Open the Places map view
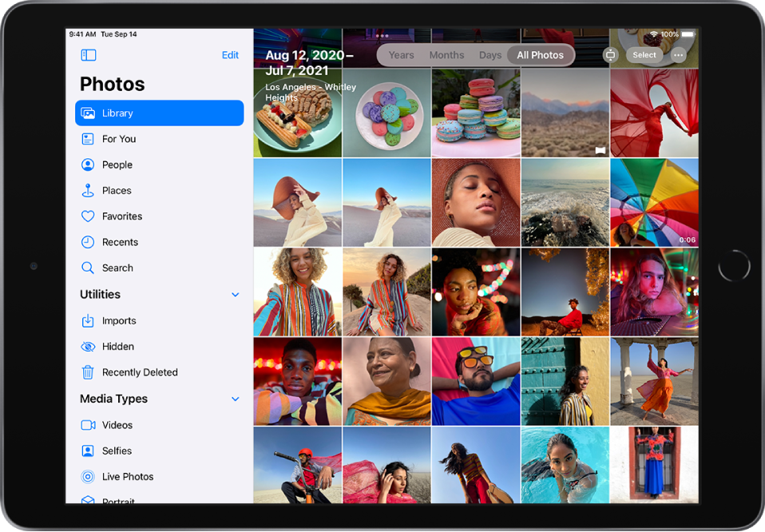Image resolution: width=765 pixels, height=532 pixels. click(x=116, y=191)
